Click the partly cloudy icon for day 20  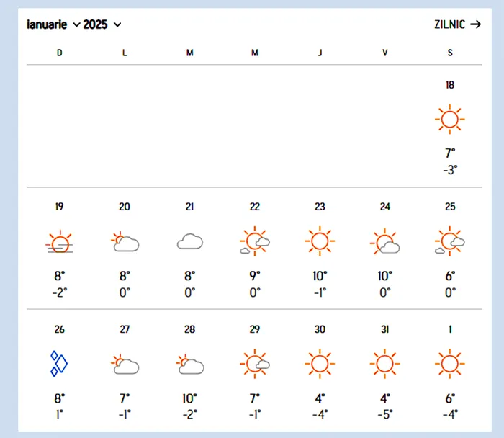(125, 243)
